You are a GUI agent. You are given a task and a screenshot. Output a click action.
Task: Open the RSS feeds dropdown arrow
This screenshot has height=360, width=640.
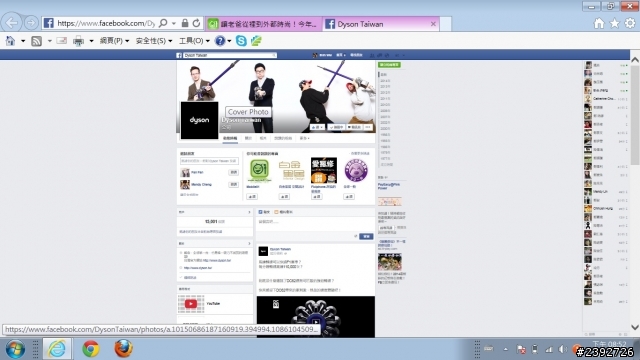tap(49, 41)
